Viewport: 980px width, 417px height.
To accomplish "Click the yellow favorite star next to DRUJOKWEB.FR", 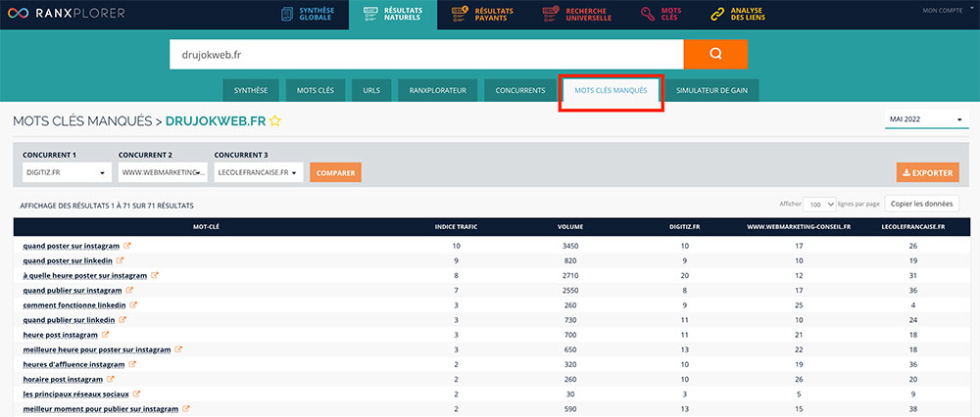I will point(275,121).
